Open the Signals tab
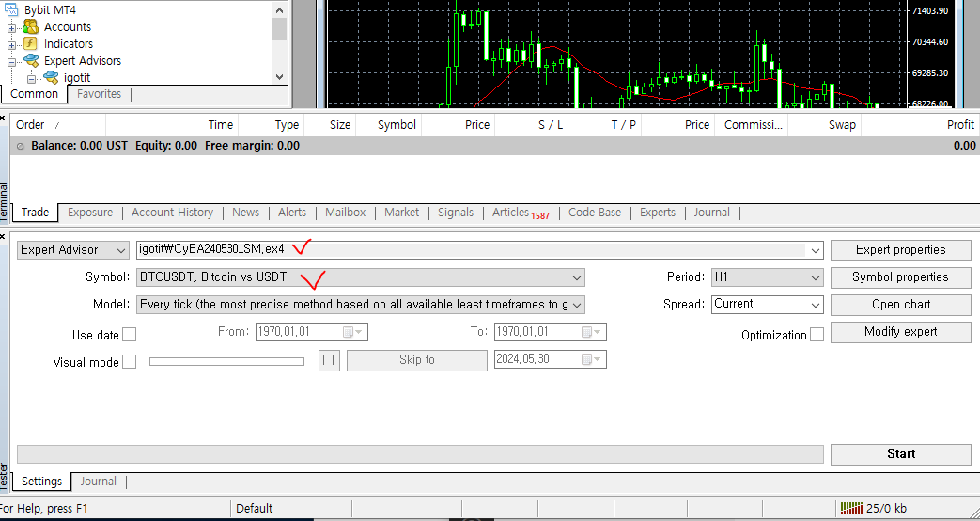Viewport: 980px width, 521px height. click(x=456, y=212)
